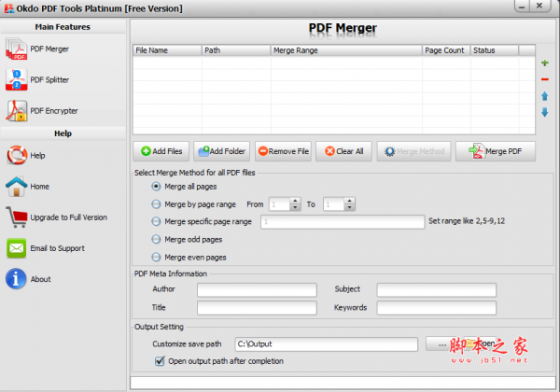Decrease the From page value
560x392 pixels.
295,207
